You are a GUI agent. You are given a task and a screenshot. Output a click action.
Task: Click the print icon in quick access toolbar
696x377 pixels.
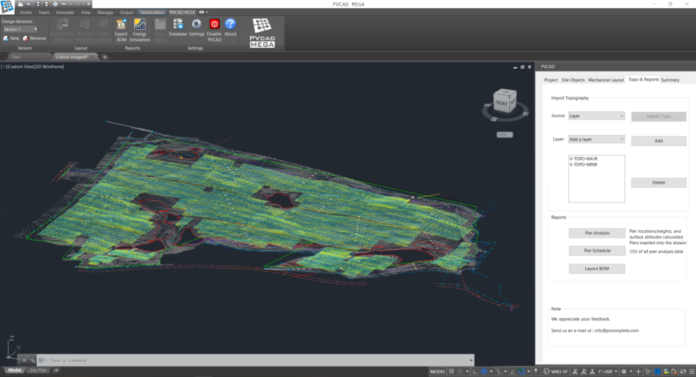coord(55,4)
